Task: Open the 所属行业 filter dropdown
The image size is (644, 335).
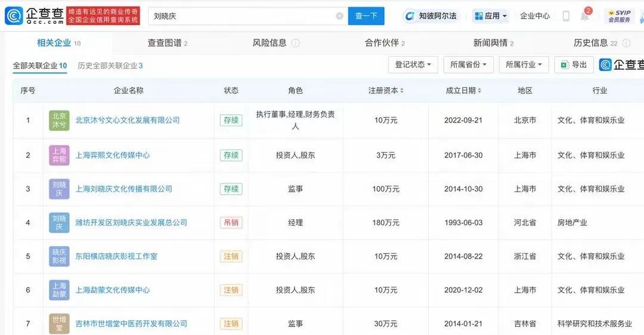Action: pos(524,64)
